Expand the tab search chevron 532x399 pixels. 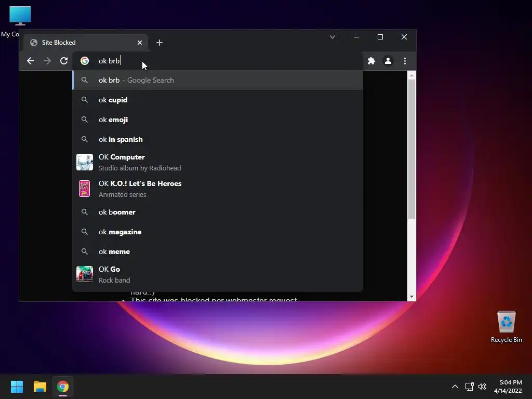click(x=332, y=37)
